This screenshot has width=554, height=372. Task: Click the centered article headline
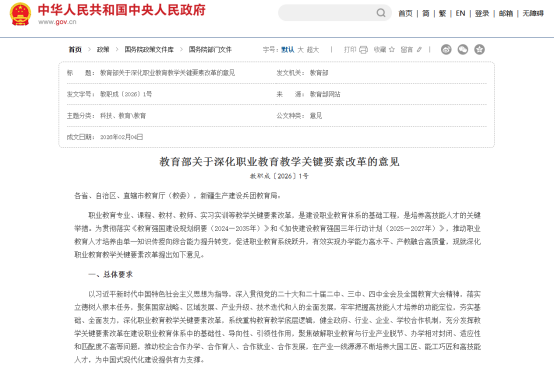click(x=279, y=162)
